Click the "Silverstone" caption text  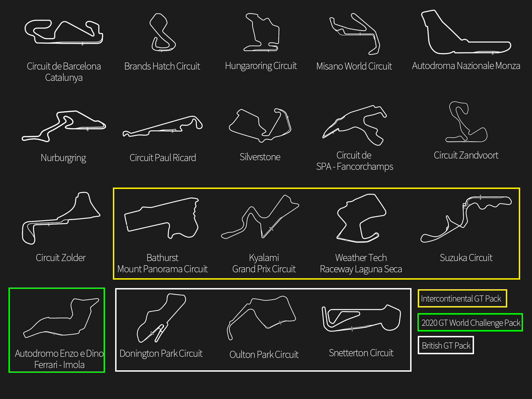click(260, 157)
